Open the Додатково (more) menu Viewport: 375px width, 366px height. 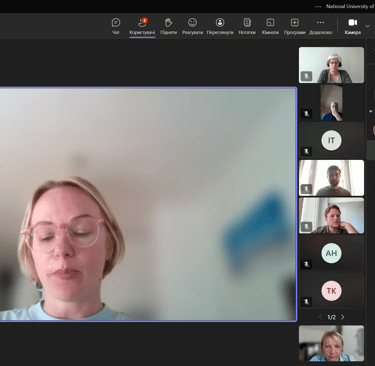click(320, 26)
